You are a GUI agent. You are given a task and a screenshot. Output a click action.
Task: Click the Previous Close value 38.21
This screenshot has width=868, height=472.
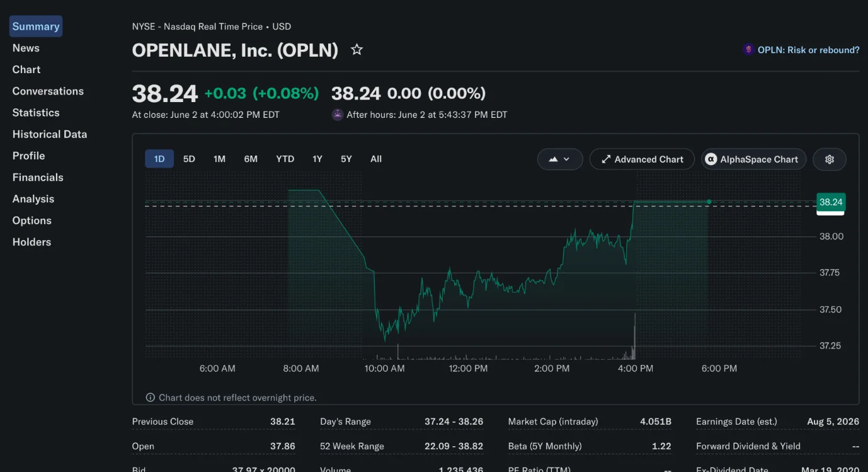pyautogui.click(x=282, y=422)
